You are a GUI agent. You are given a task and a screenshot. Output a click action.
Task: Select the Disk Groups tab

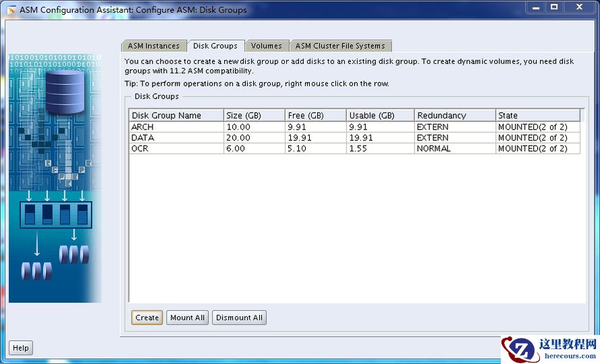pyautogui.click(x=215, y=46)
